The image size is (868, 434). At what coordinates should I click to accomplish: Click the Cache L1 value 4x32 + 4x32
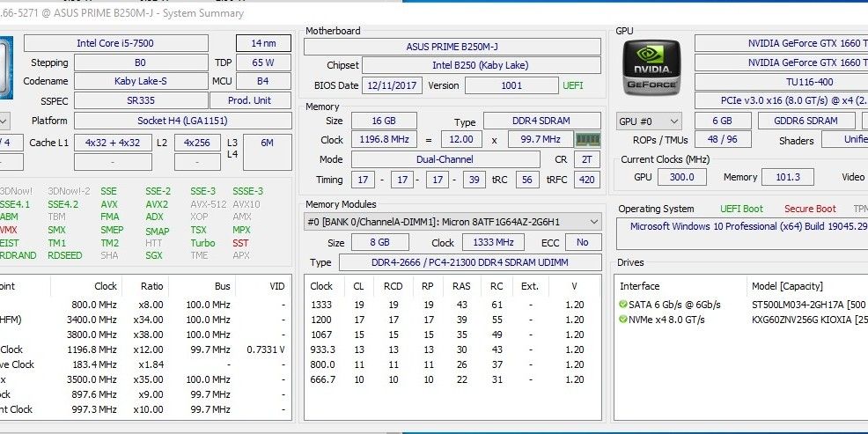pos(113,143)
